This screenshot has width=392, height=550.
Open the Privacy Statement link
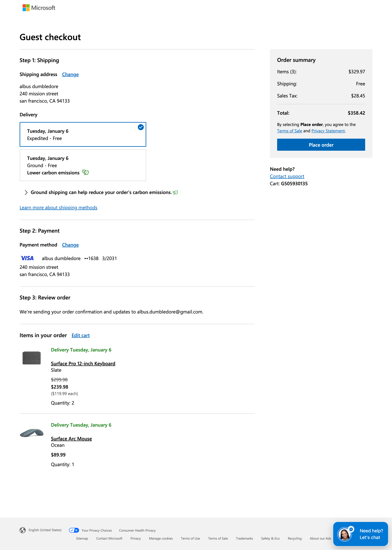pyautogui.click(x=328, y=131)
